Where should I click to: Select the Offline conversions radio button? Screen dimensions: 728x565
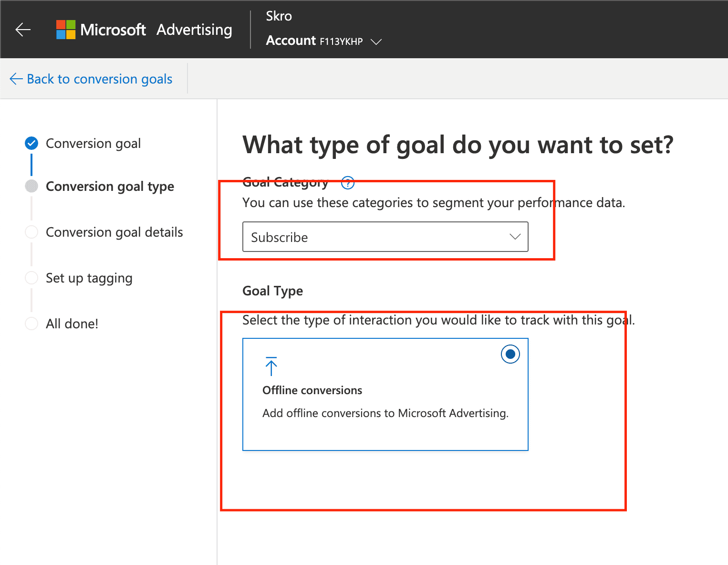[510, 354]
